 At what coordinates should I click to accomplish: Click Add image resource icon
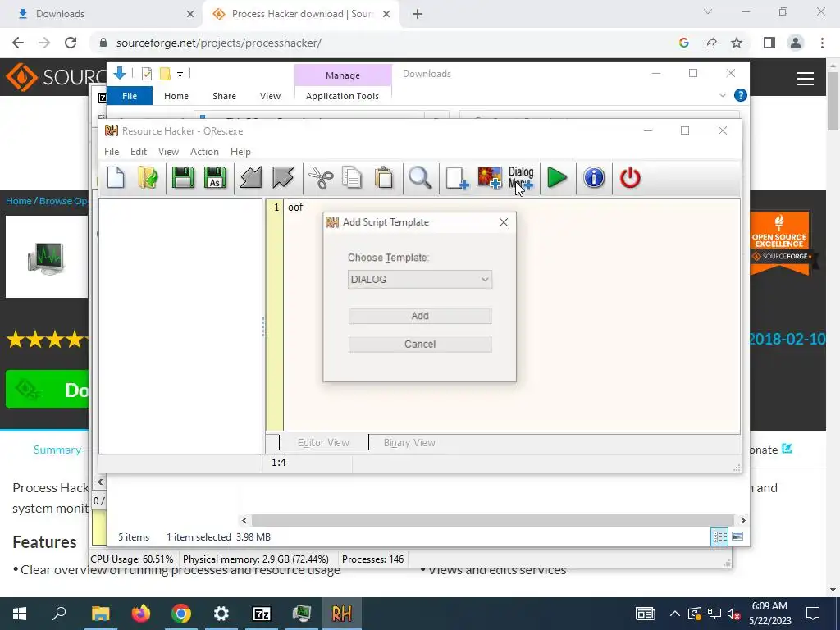[x=489, y=178]
